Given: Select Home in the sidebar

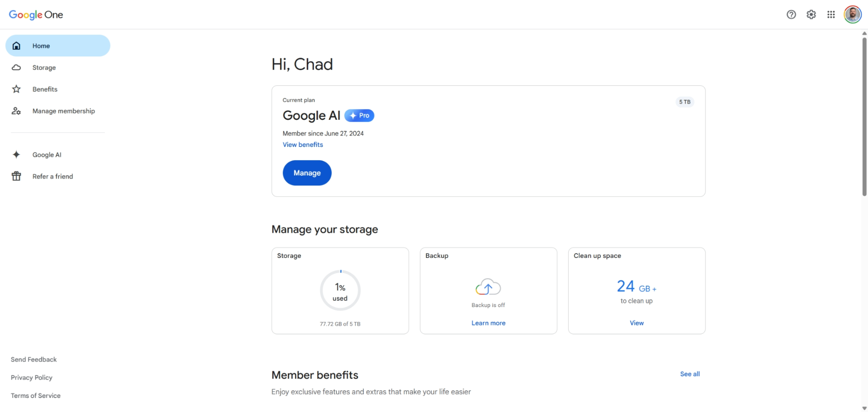Looking at the screenshot, I should pos(58,46).
